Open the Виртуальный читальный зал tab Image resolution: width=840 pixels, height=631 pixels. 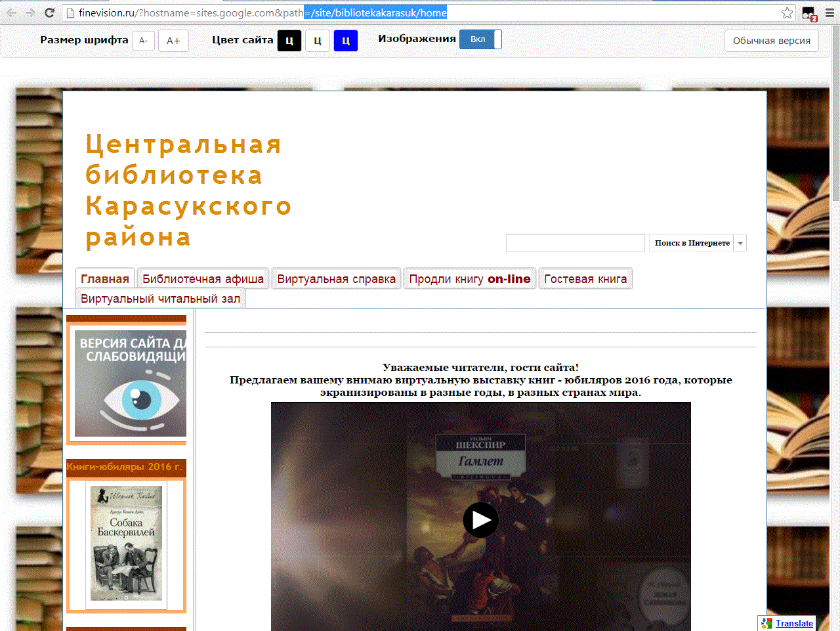coord(160,299)
